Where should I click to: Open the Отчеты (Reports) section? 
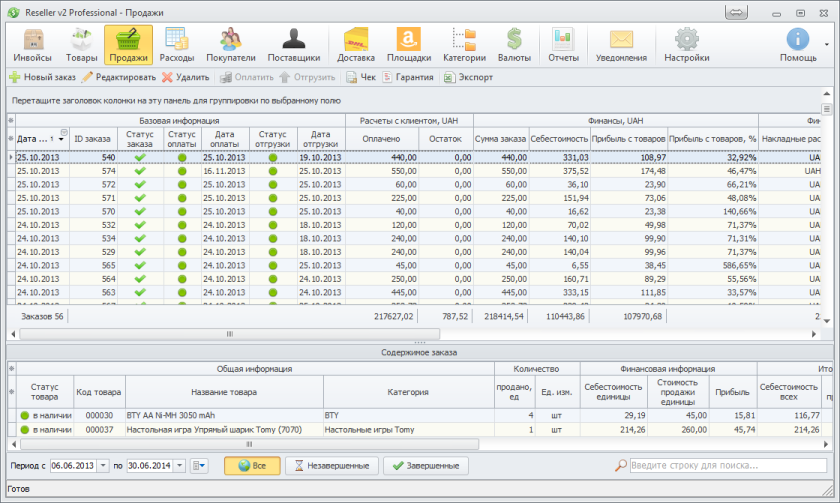coord(563,45)
